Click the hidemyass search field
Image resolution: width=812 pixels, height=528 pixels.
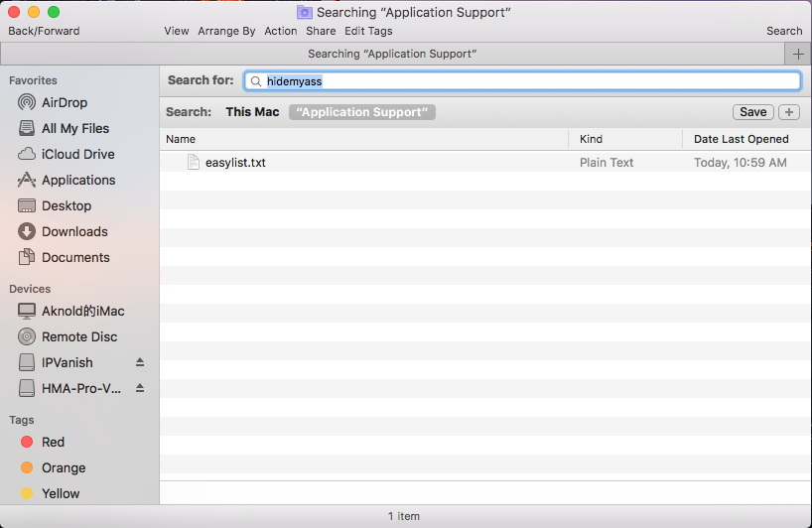[x=526, y=81]
